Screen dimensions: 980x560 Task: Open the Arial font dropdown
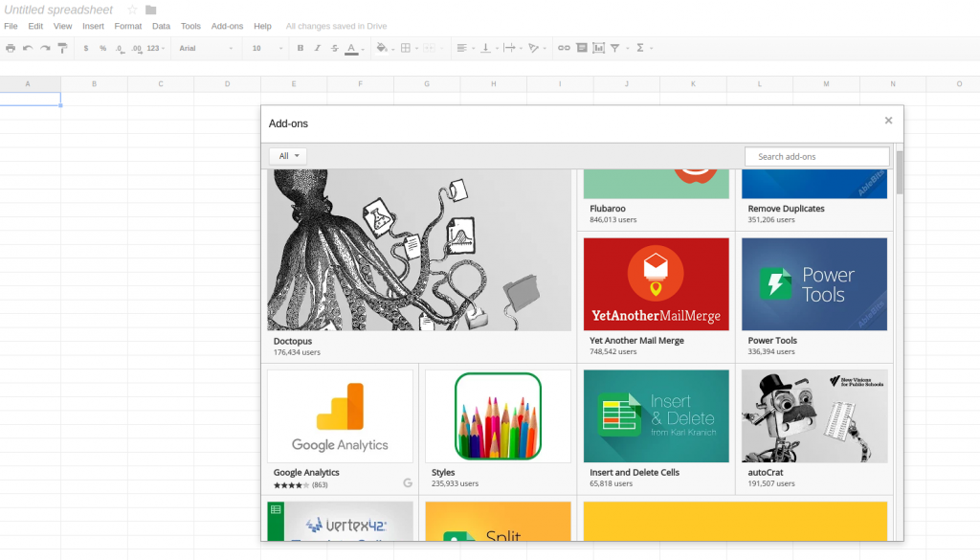coord(207,48)
